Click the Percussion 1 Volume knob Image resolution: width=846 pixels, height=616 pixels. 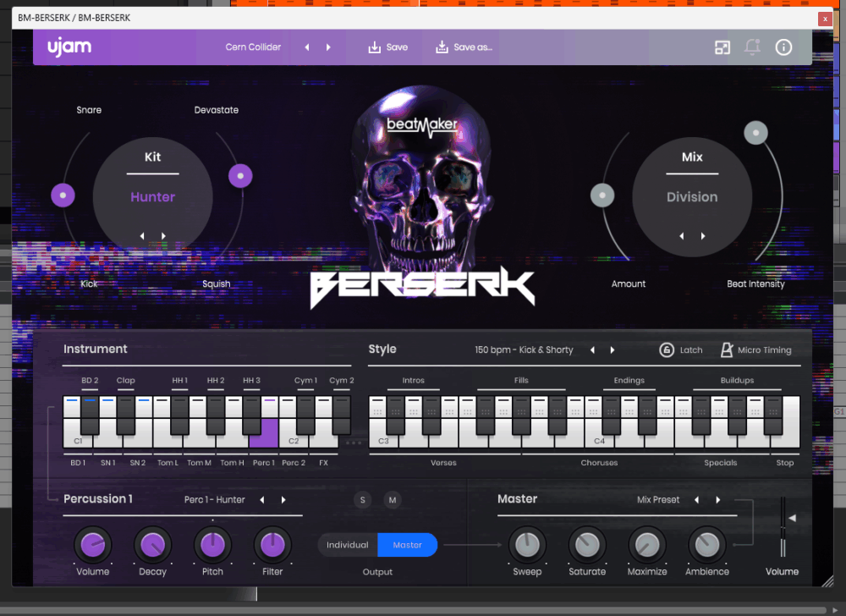(x=93, y=545)
